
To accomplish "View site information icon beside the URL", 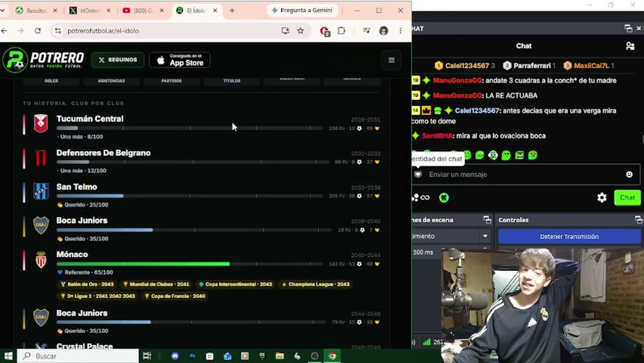I will click(x=58, y=31).
